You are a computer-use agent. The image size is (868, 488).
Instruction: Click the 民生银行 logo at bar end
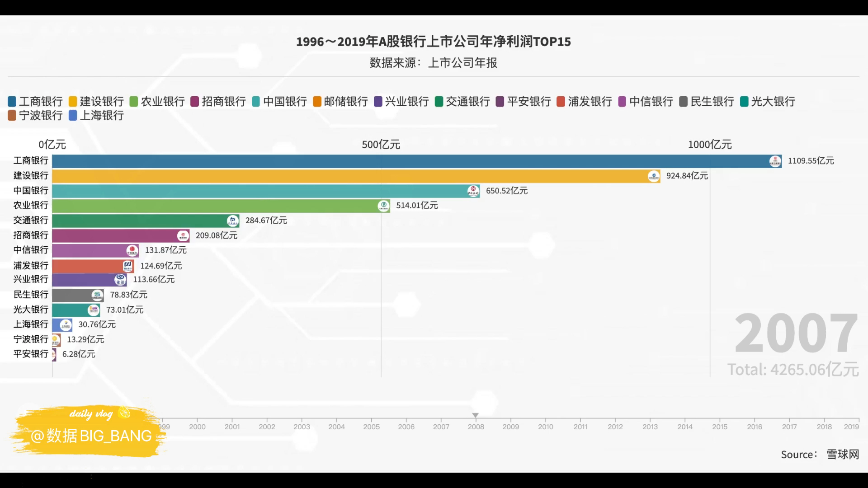click(x=97, y=295)
